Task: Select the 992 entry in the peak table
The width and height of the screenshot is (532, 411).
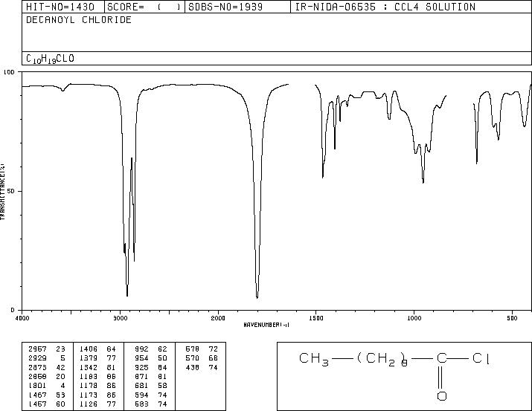Action: click(x=151, y=349)
